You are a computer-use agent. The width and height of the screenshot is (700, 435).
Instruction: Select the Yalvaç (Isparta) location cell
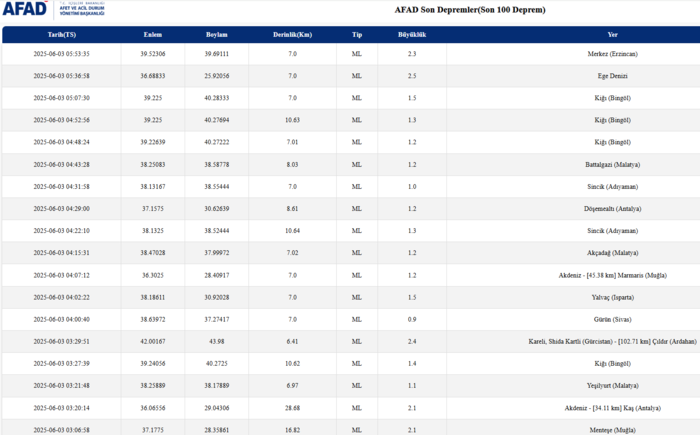[612, 297]
